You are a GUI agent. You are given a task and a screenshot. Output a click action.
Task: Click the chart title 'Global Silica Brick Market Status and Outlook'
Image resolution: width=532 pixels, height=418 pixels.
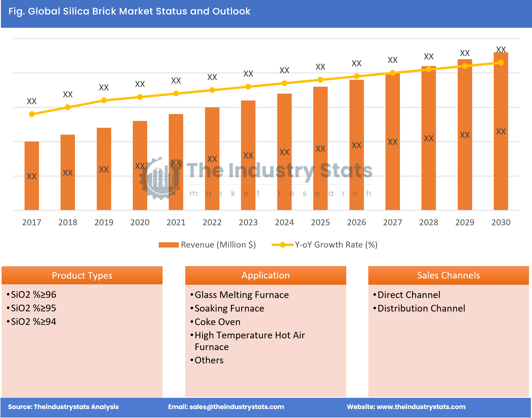tap(139, 11)
